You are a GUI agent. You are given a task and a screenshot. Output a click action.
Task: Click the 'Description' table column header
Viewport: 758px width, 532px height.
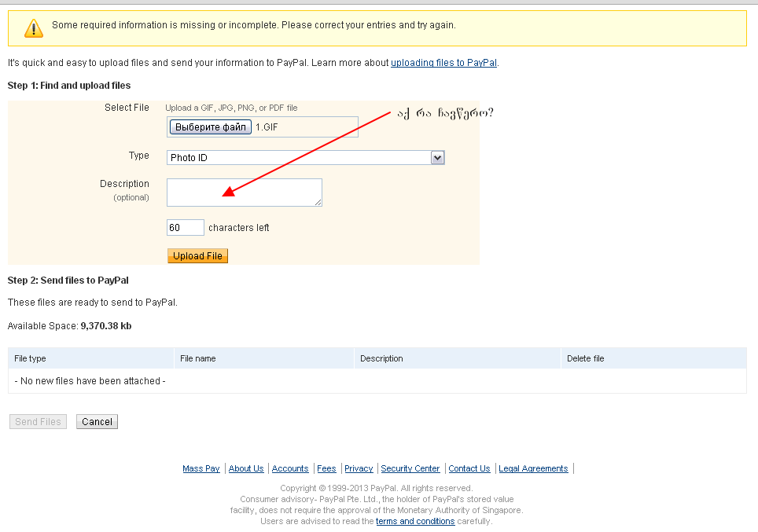458,358
